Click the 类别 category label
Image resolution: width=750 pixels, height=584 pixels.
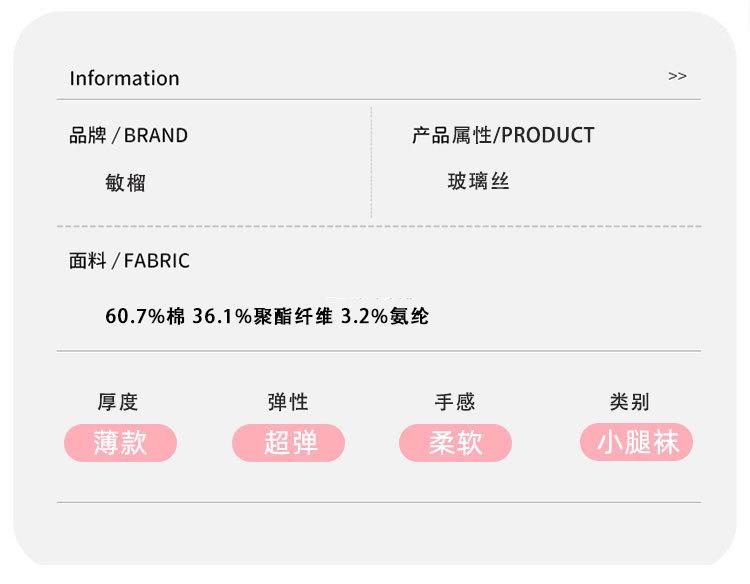[x=629, y=402]
